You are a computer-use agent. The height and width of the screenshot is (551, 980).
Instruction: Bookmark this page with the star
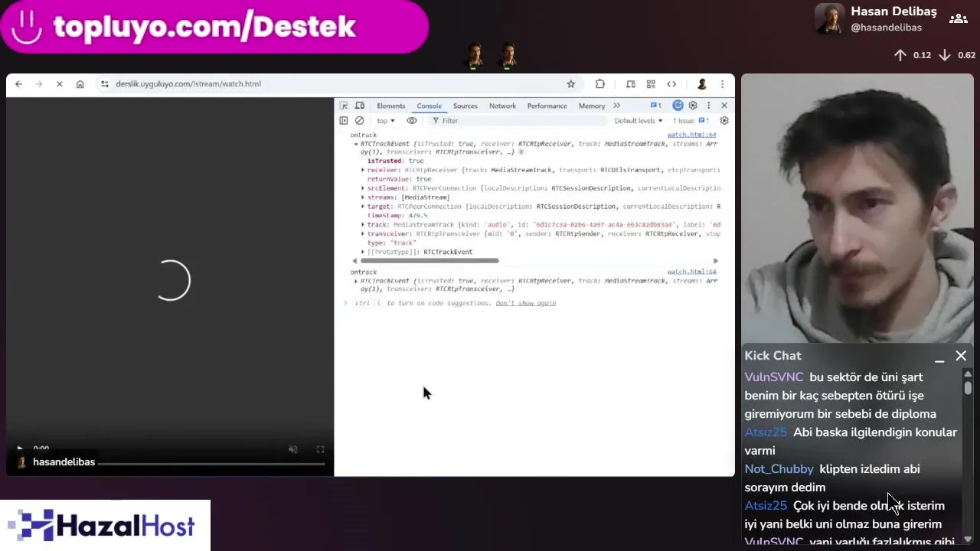(x=570, y=84)
